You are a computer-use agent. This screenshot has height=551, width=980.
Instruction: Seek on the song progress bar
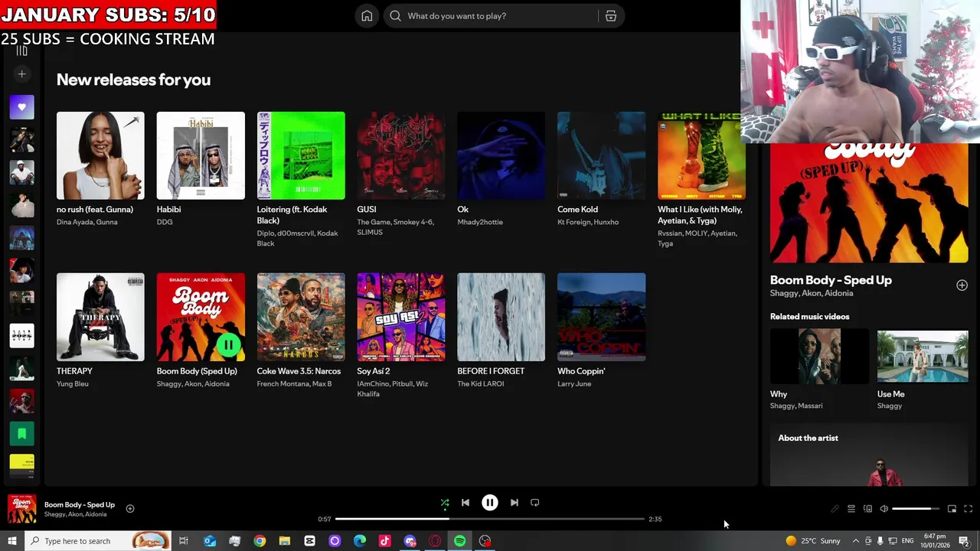490,519
